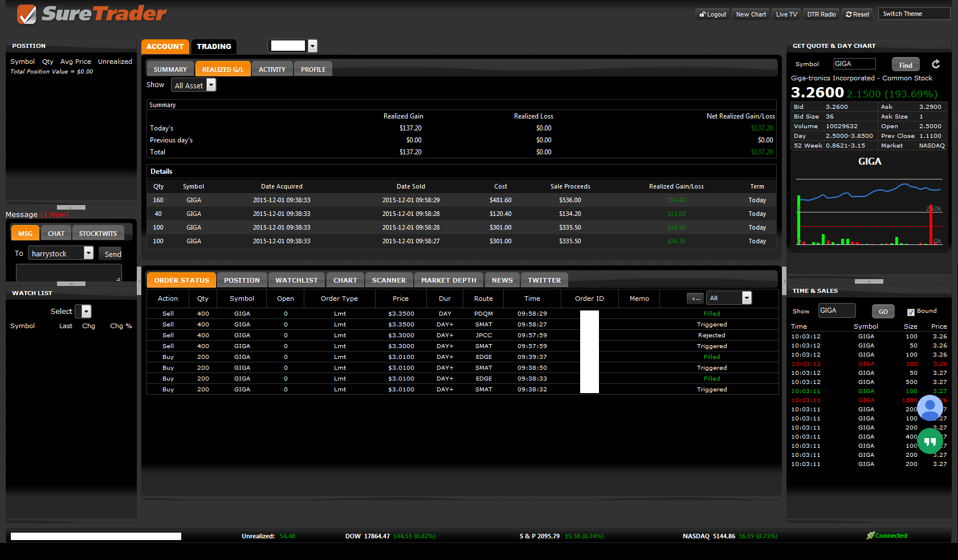The image size is (958, 560).
Task: Click the 'Order Type' column header
Action: (339, 299)
